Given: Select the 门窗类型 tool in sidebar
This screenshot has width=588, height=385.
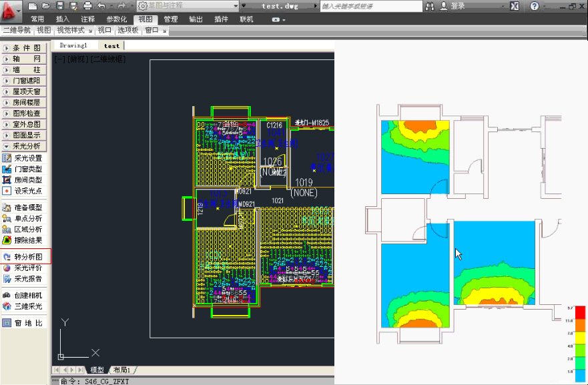Looking at the screenshot, I should 27,169.
